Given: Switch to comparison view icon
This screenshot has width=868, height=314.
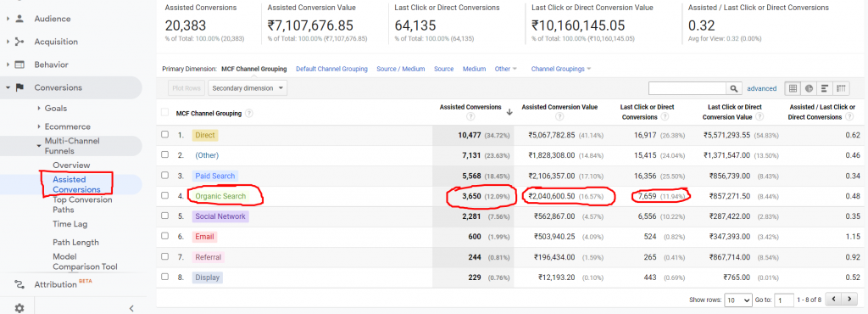Looking at the screenshot, I should pyautogui.click(x=842, y=88).
